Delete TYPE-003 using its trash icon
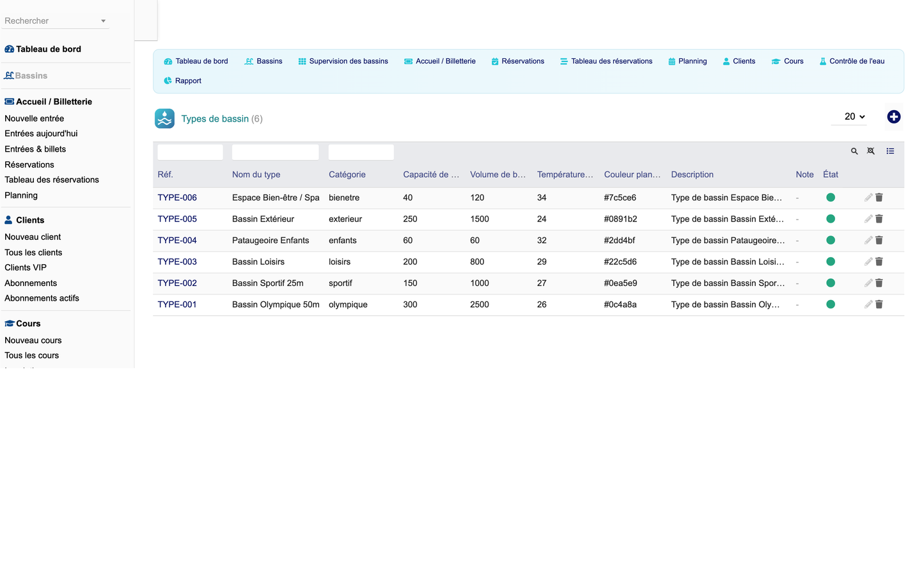This screenshot has height=572, width=924. pyautogui.click(x=879, y=262)
